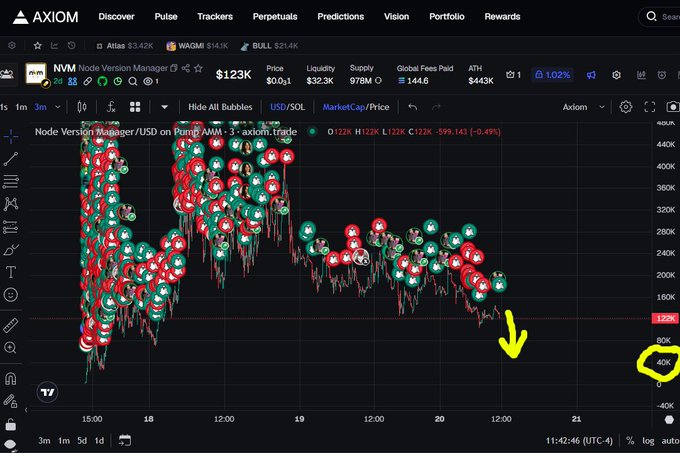Open the search box at top right
Viewport: 680px width, 453px height.
tap(659, 17)
